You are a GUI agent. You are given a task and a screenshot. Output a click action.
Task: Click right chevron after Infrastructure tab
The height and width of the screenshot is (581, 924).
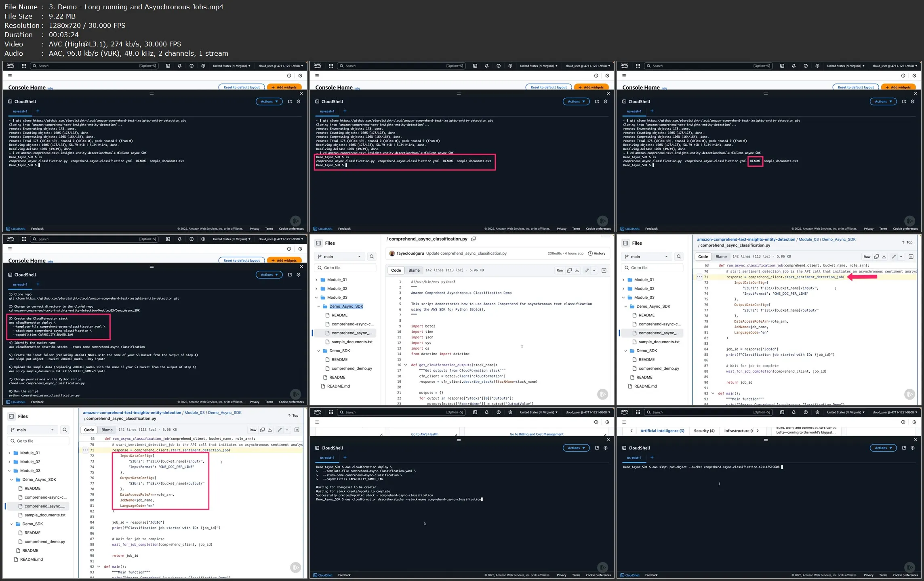[758, 431]
